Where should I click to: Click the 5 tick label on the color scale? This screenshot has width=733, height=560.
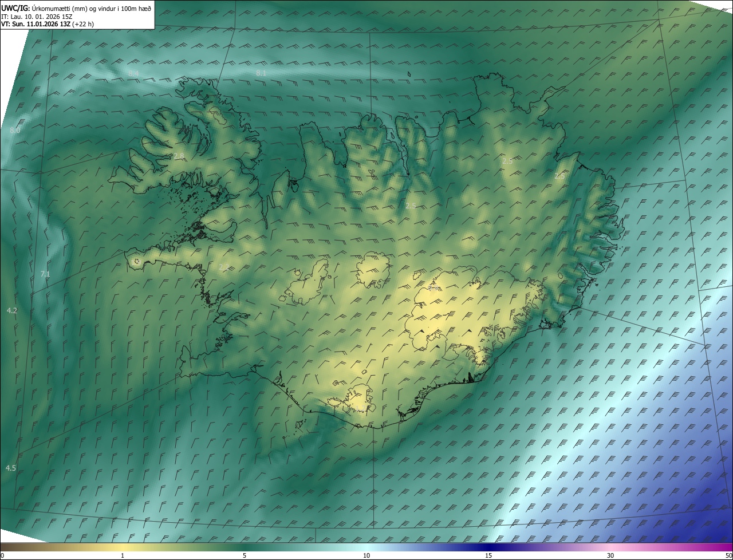tap(245, 555)
